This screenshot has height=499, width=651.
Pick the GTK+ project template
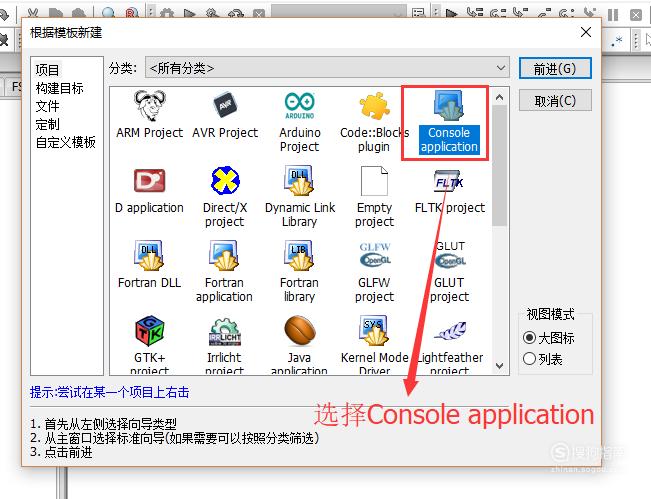tap(149, 345)
